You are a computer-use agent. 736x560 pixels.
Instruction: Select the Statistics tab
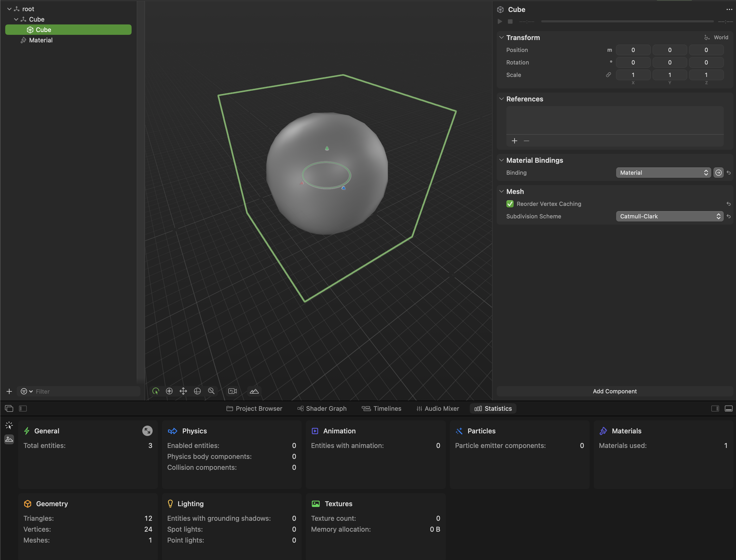pos(493,408)
